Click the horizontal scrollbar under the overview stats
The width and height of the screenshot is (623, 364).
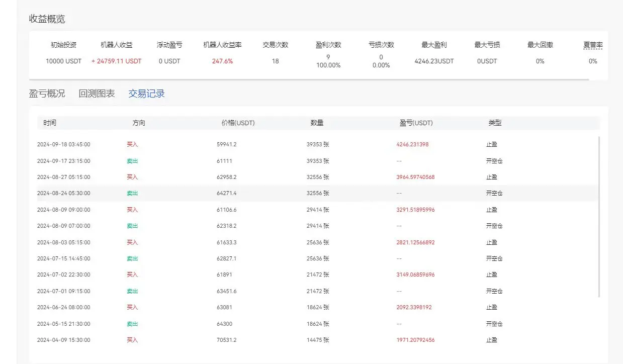pos(309,79)
